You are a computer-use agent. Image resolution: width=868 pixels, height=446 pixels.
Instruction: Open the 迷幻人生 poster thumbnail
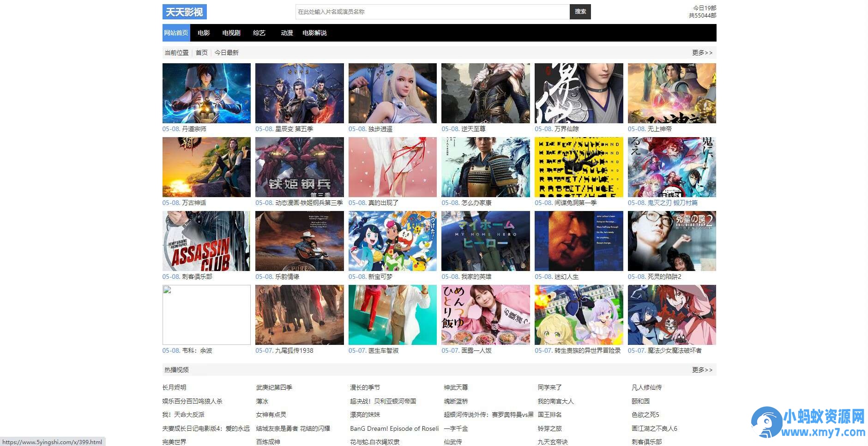[579, 241]
